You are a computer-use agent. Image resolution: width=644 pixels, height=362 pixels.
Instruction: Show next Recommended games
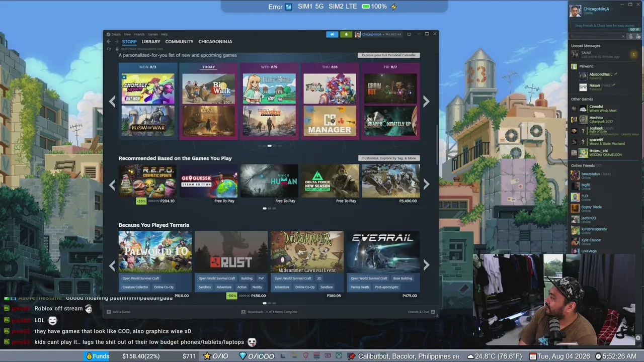(426, 185)
